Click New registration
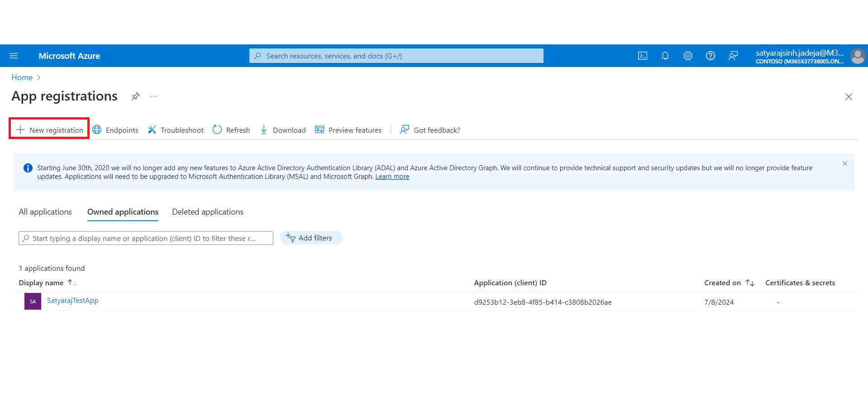This screenshot has width=868, height=393. [49, 130]
